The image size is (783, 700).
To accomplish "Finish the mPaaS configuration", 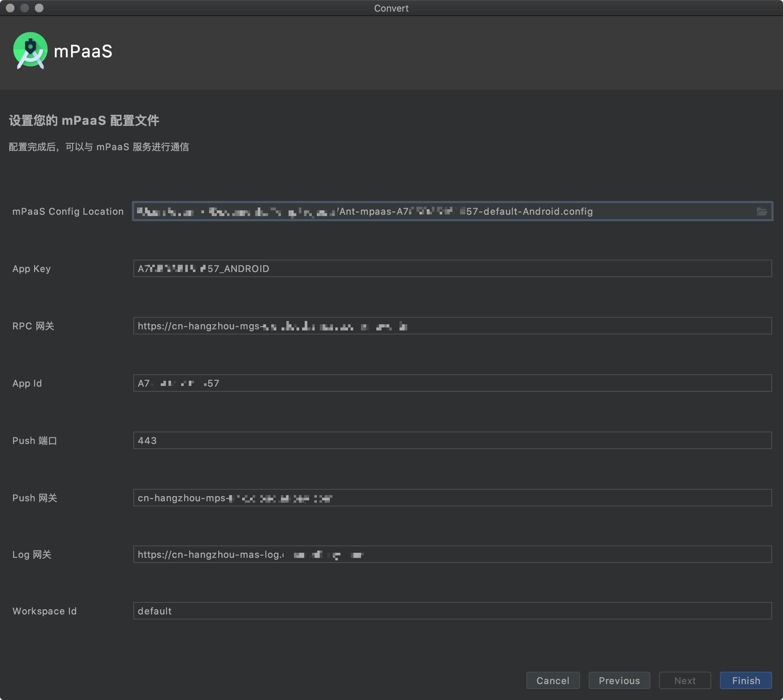I will [746, 680].
